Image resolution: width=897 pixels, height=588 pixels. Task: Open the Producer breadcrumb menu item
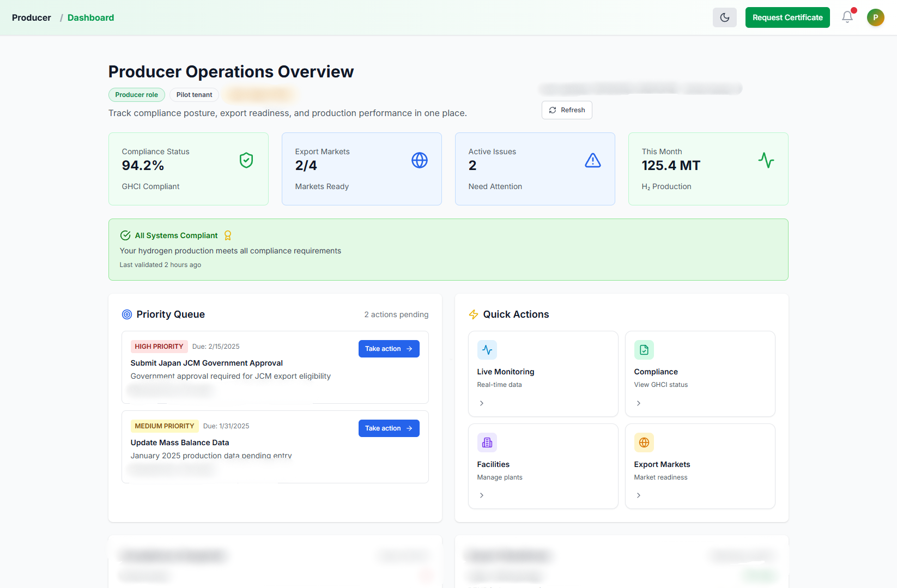coord(31,17)
